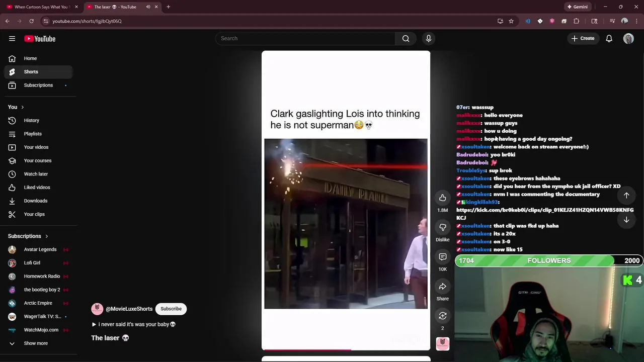Open WatchMojo.com channel

click(38, 330)
